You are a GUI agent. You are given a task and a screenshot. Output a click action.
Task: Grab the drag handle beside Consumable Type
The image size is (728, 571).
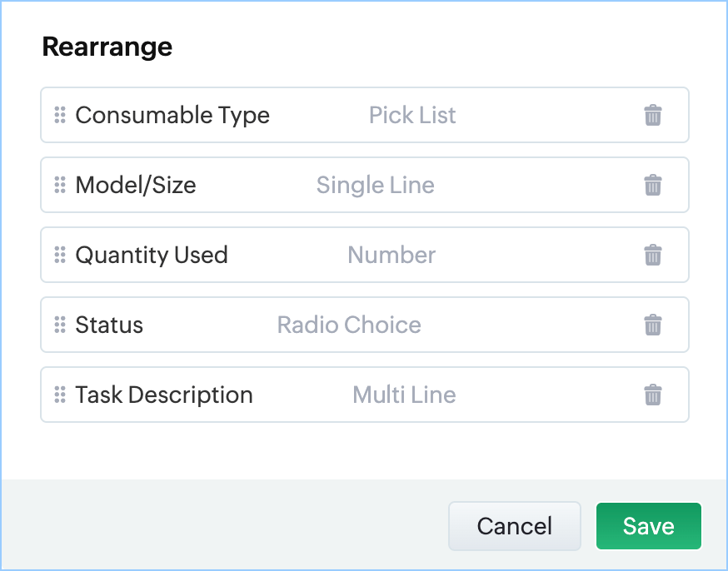click(59, 115)
